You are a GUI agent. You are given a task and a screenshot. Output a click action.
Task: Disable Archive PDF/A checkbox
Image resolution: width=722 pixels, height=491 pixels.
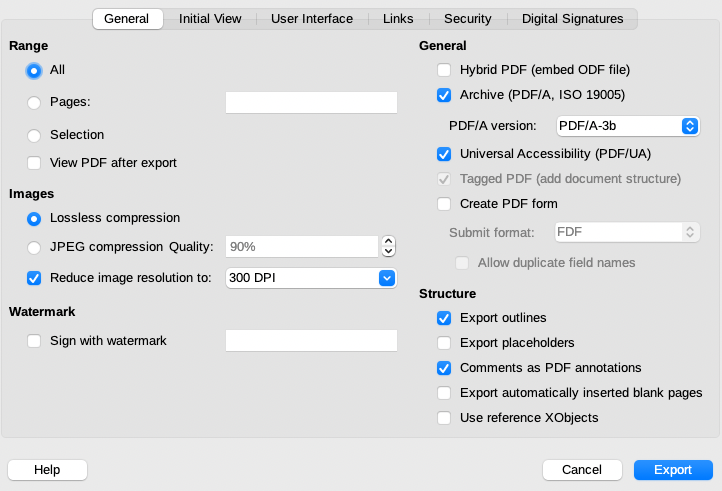tap(444, 96)
